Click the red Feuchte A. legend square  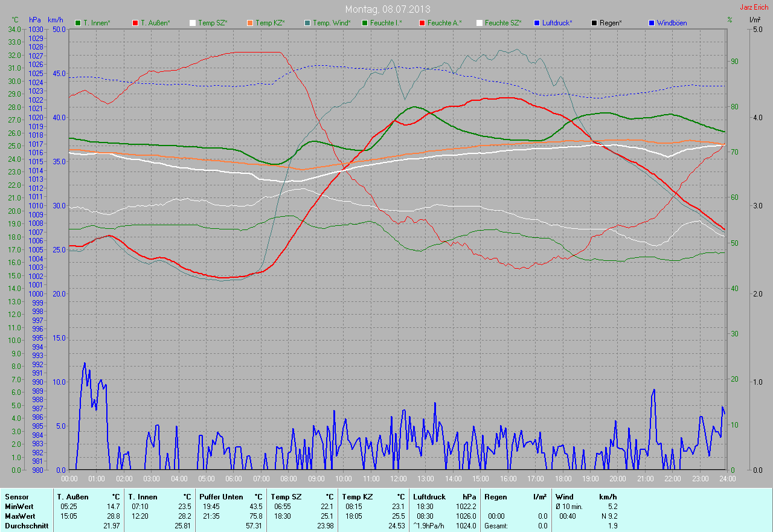point(422,23)
